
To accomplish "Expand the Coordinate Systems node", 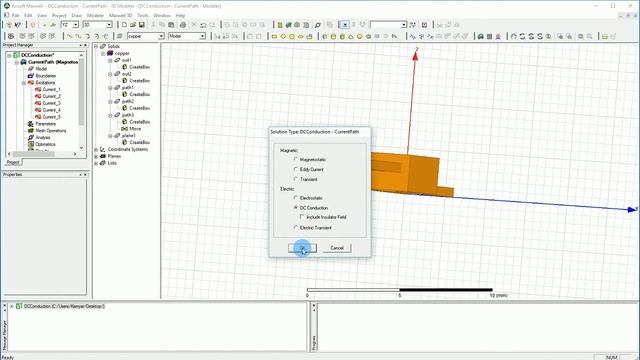I will click(96, 149).
